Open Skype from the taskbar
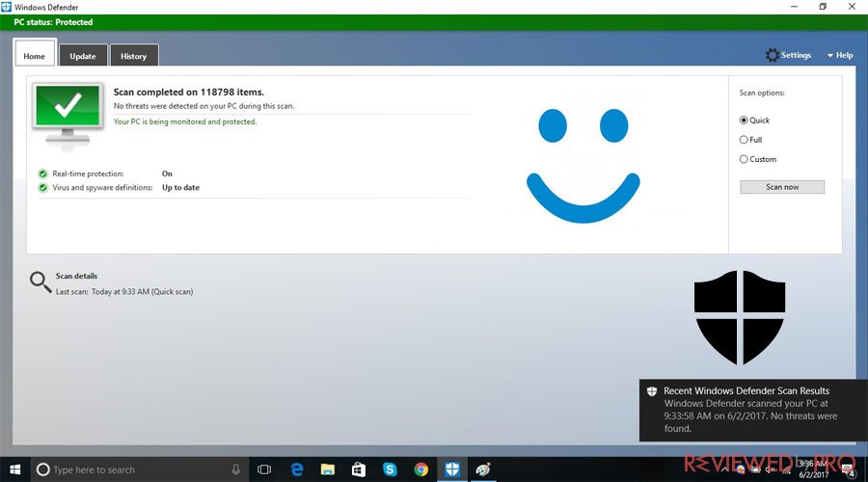This screenshot has width=868, height=482. click(x=390, y=469)
